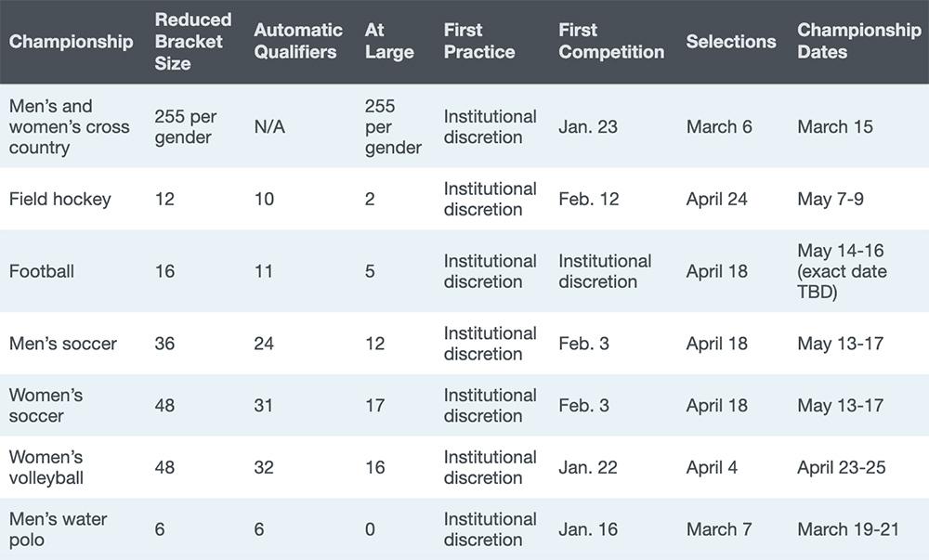Select the Jan. 23 first competition cell
Screen dimensions: 929x560
tap(587, 127)
